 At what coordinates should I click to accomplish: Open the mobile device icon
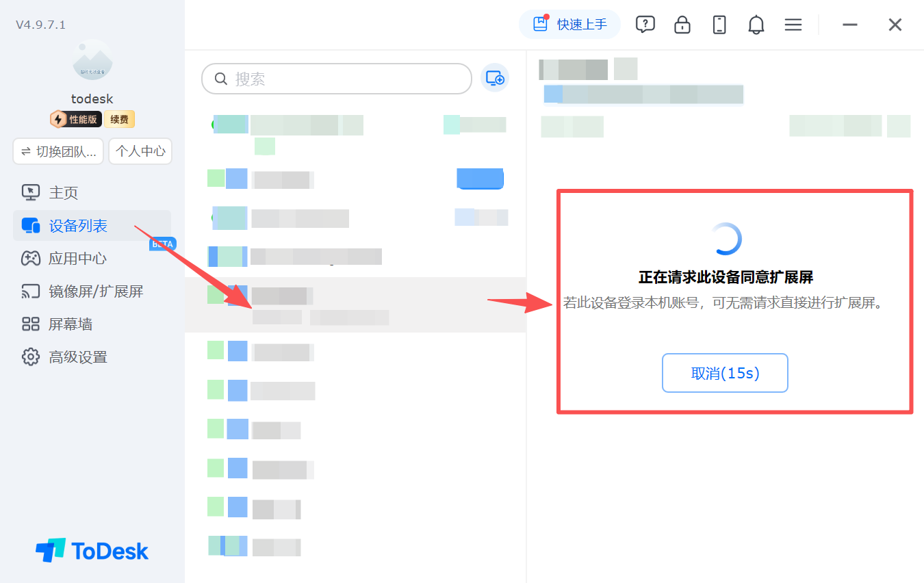719,25
